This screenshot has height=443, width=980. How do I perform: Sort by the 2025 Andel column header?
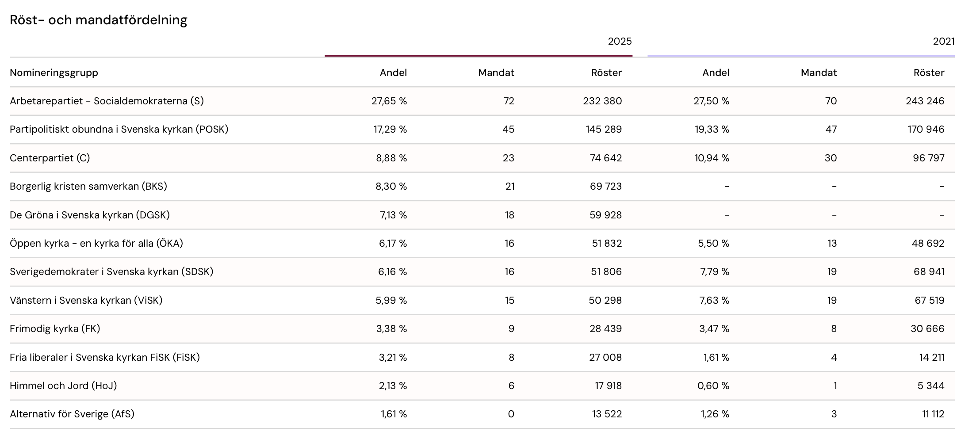[x=393, y=73]
